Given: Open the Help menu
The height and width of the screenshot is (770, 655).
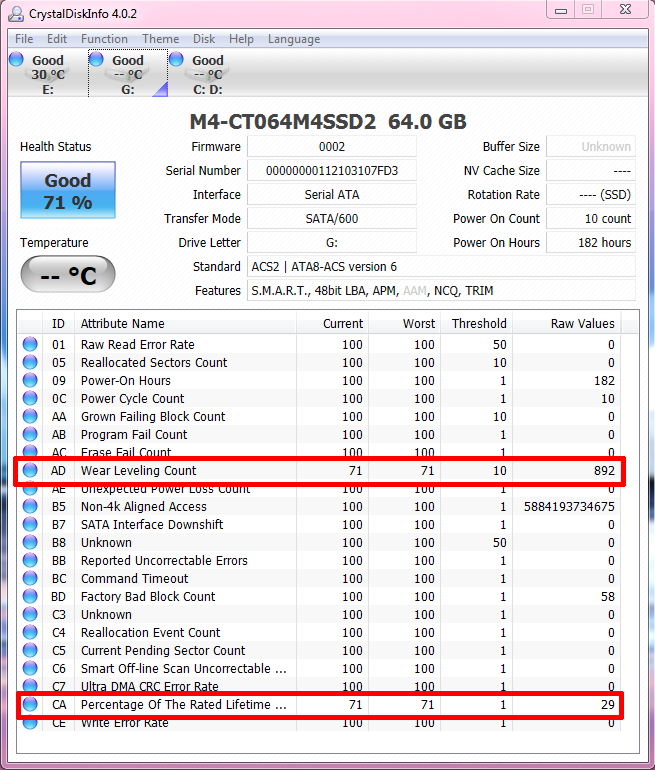Looking at the screenshot, I should pos(242,39).
